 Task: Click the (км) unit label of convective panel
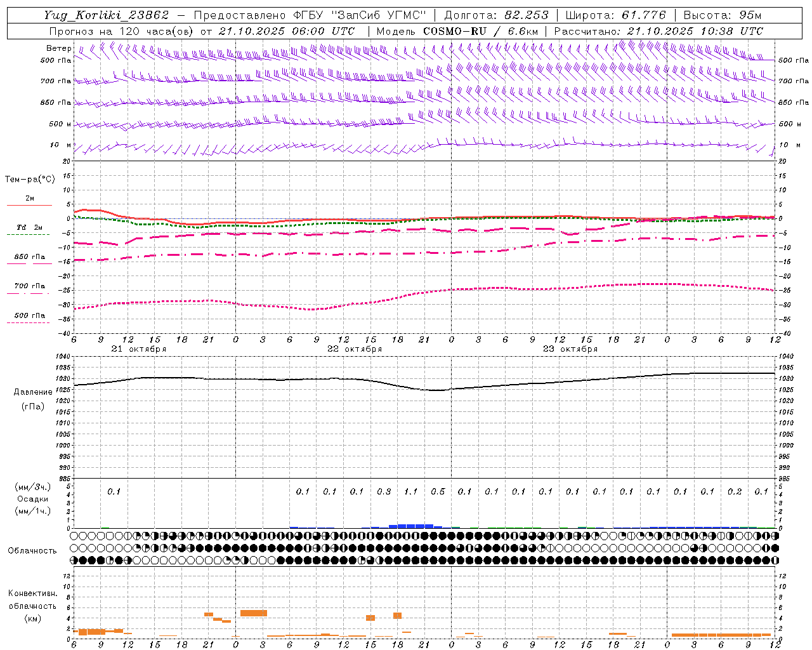click(x=32, y=618)
